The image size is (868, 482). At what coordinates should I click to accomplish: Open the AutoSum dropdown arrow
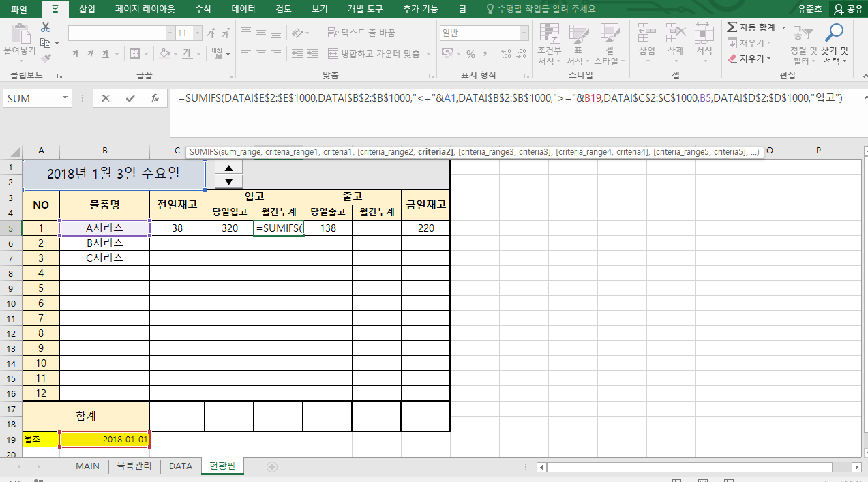click(x=783, y=27)
